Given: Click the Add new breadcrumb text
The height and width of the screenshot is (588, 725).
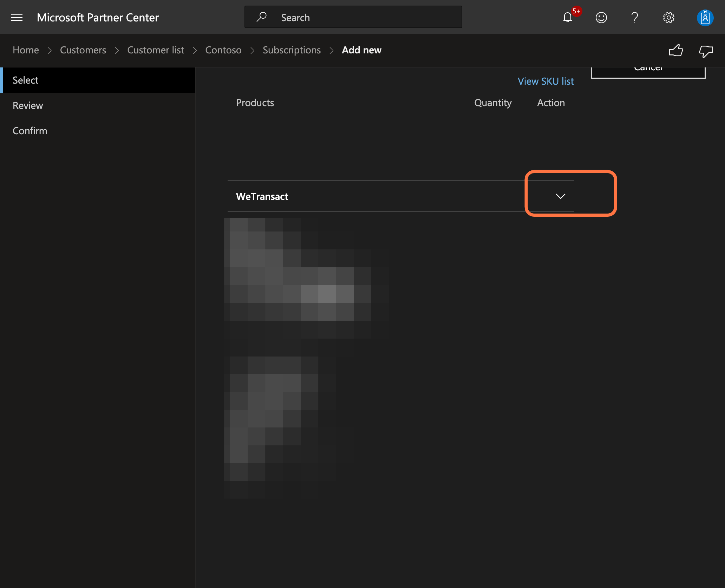Looking at the screenshot, I should 361,50.
